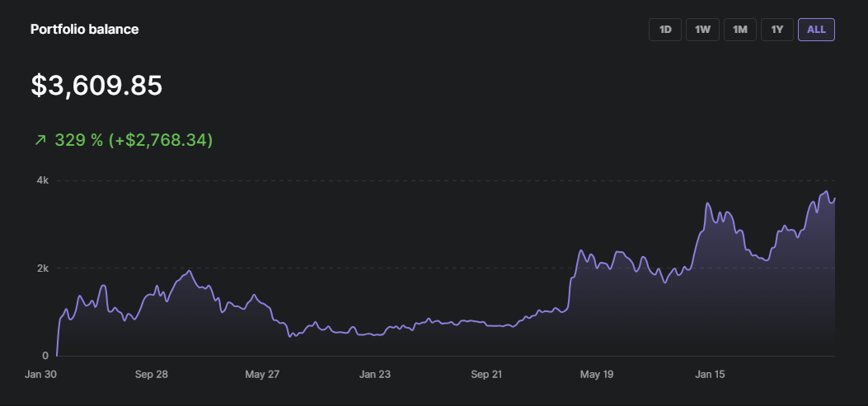
Task: Click the Sep 21 date label
Action: pyautogui.click(x=486, y=374)
